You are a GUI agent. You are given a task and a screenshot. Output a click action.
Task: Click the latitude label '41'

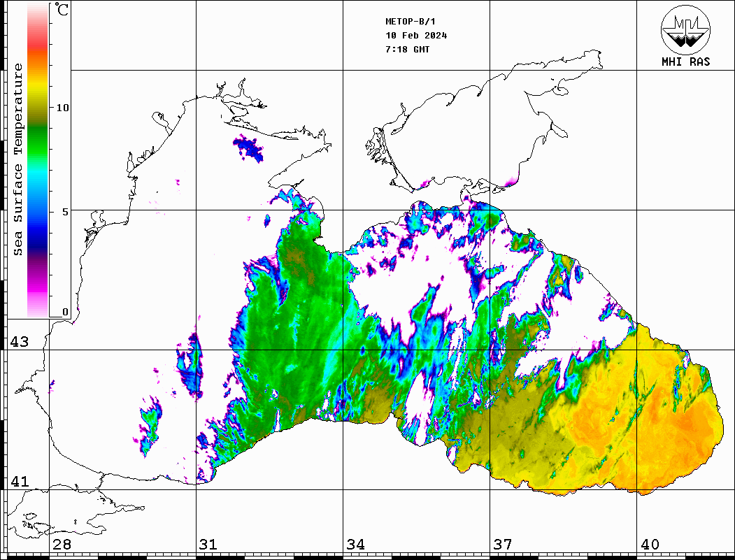[19, 482]
